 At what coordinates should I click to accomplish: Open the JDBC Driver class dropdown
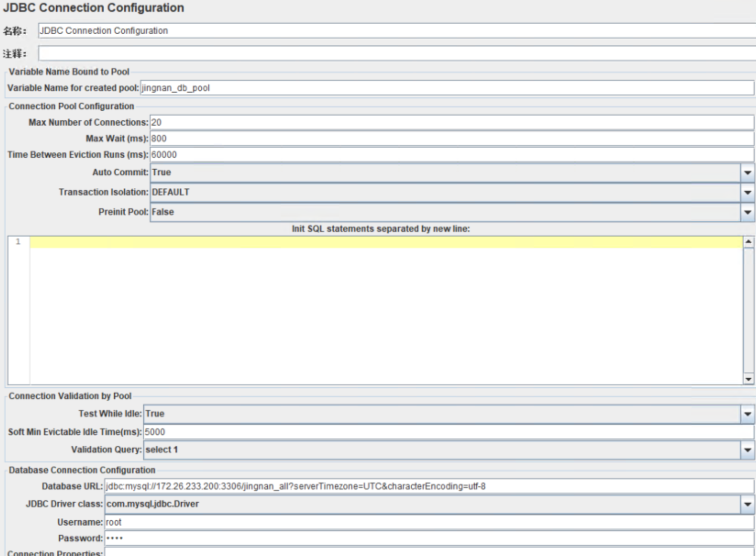429,504
